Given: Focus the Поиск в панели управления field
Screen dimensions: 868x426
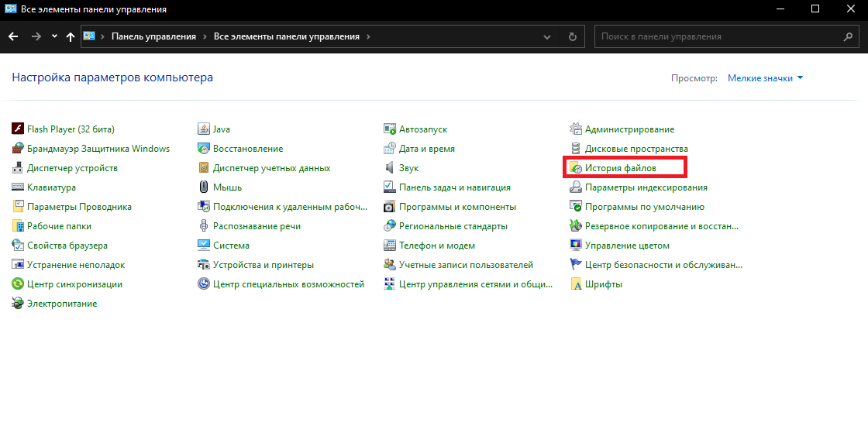Looking at the screenshot, I should point(727,36).
